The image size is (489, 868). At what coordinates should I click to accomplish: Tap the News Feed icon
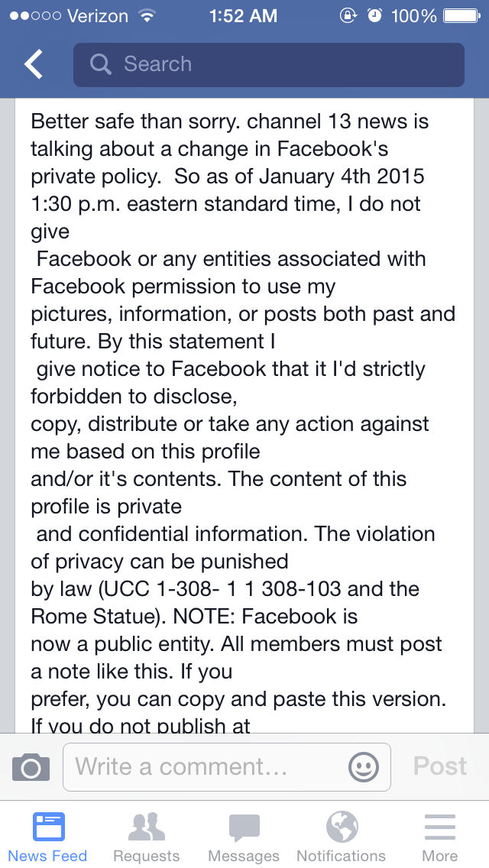coord(48,827)
